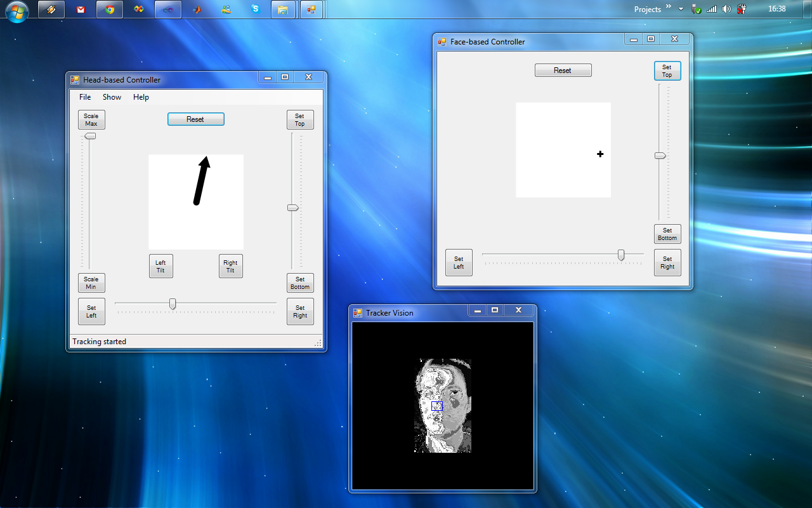Expand the Projects toolbar chevron

(668, 7)
